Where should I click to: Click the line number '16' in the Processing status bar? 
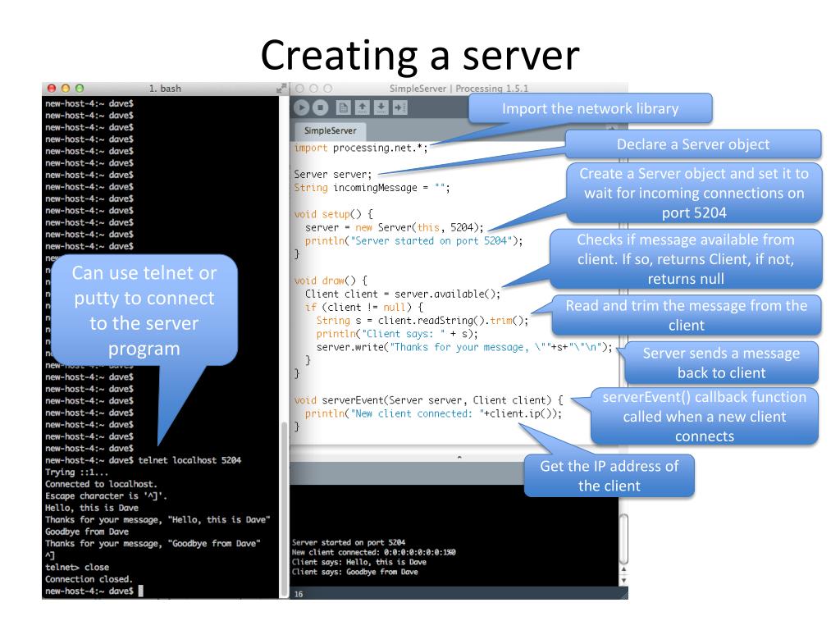coord(299,594)
